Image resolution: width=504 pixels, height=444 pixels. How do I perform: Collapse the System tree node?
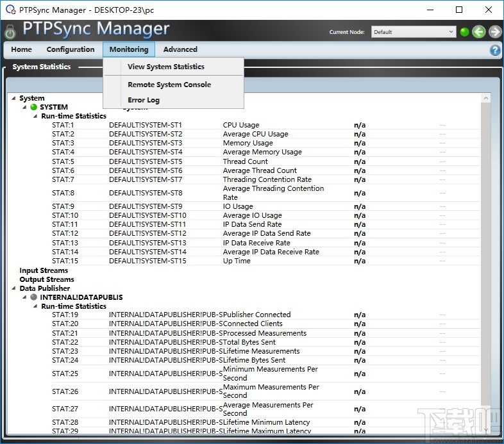(x=13, y=98)
